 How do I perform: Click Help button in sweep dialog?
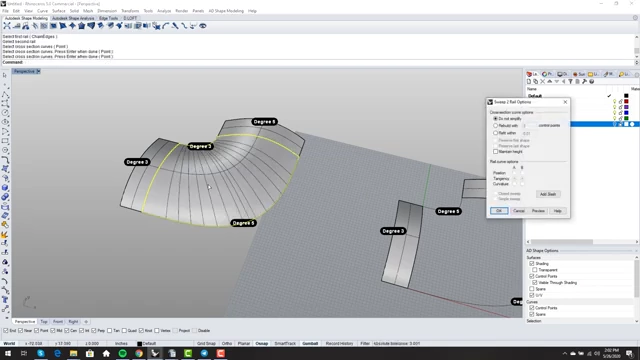(558, 211)
